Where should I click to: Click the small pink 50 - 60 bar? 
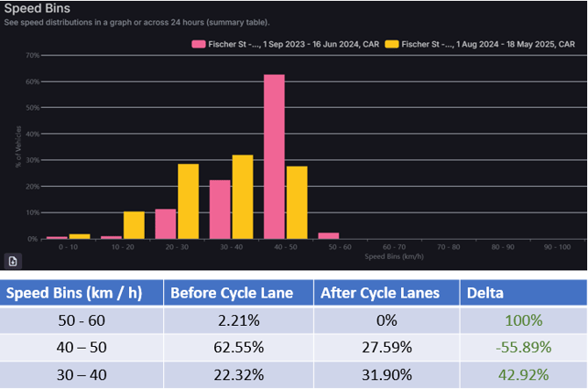click(329, 235)
